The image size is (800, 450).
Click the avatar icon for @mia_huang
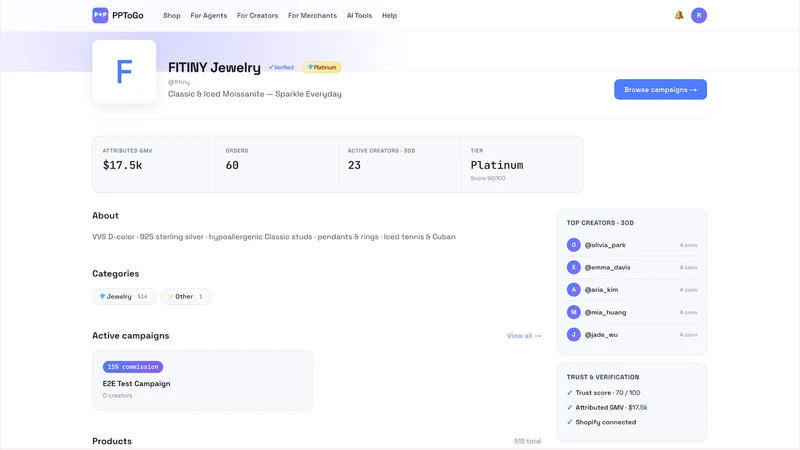573,312
